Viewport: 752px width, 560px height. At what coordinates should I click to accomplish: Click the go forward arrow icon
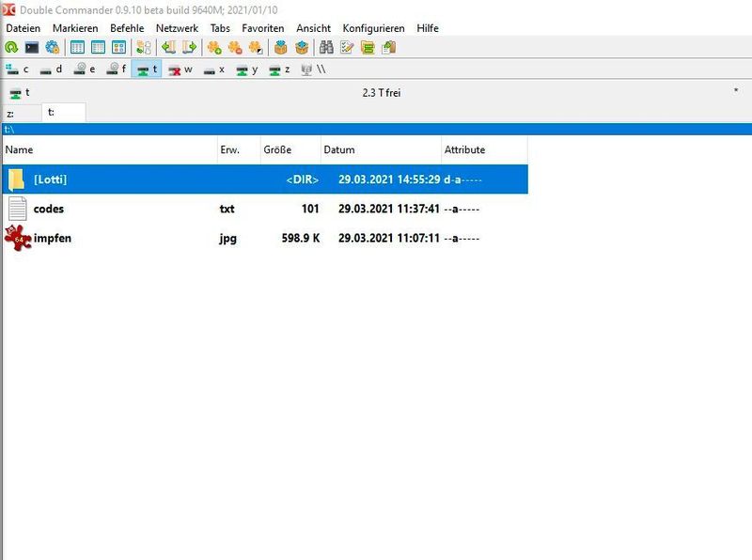190,48
